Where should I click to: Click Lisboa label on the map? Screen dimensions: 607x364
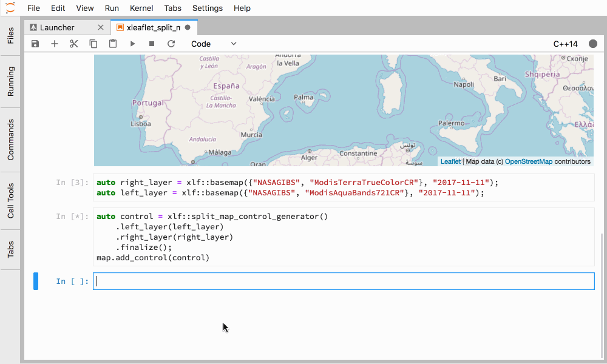point(141,124)
